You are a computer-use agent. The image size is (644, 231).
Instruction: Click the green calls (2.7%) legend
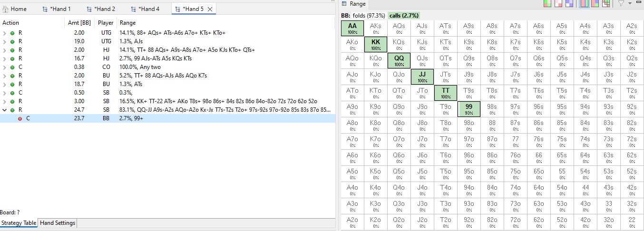(404, 16)
